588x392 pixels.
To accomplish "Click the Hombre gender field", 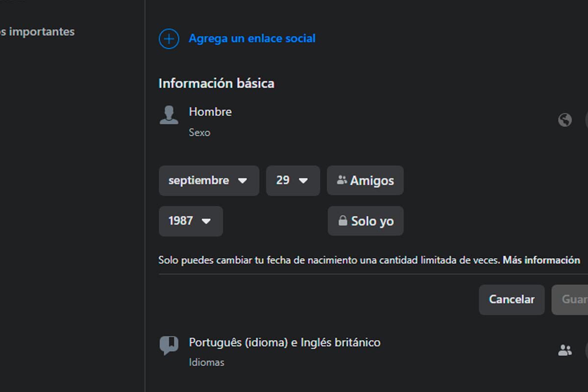I will click(211, 112).
